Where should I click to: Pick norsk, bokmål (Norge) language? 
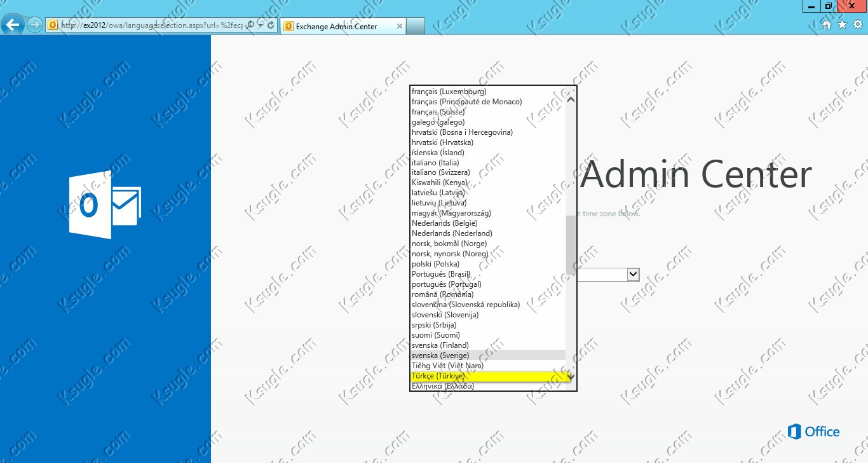pyautogui.click(x=488, y=244)
